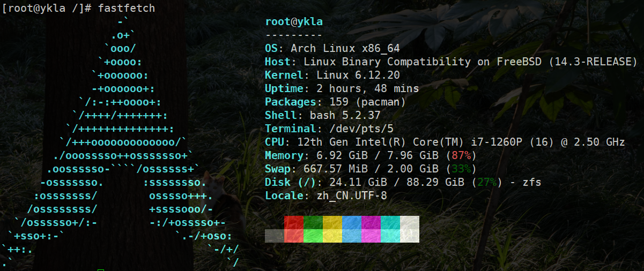This screenshot has width=644, height=271.
Task: Click the "zfs" filesystem text
Action: [x=532, y=182]
